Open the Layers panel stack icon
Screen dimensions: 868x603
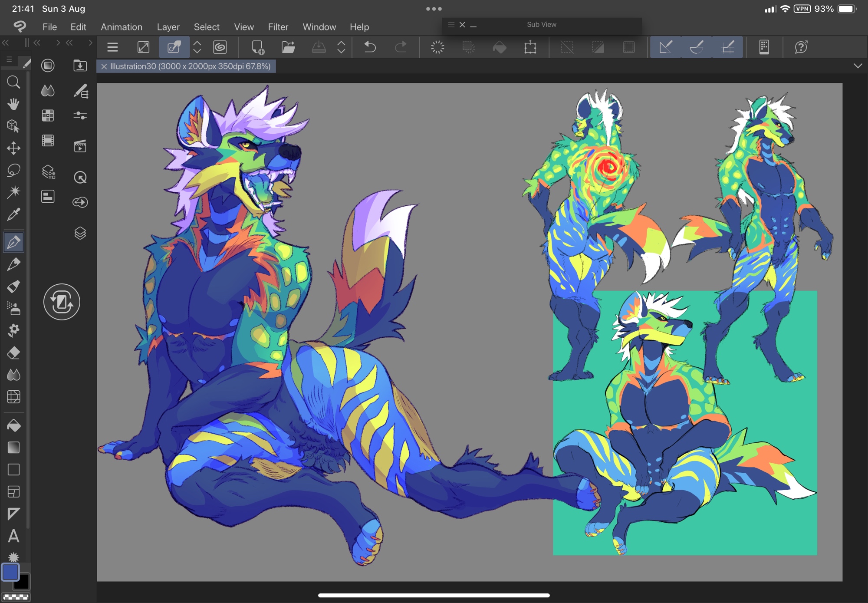tap(80, 233)
